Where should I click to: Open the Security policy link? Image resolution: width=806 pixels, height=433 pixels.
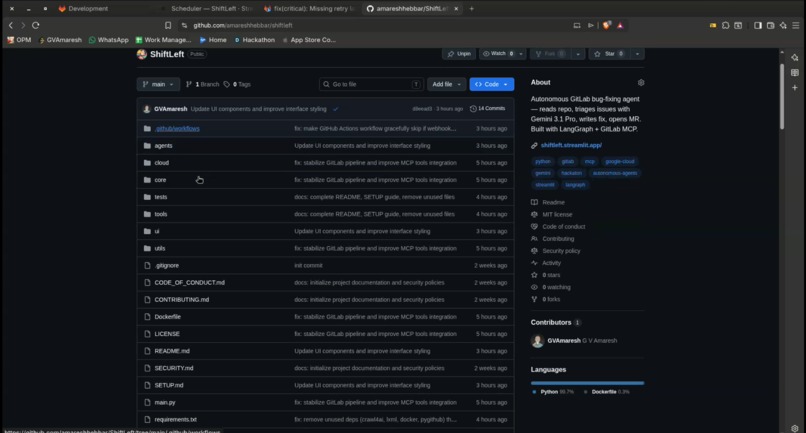(x=561, y=251)
